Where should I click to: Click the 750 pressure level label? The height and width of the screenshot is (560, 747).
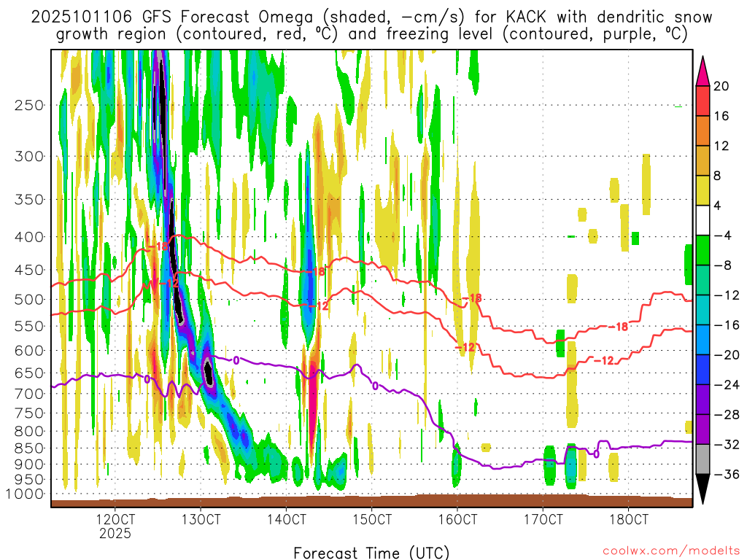point(29,413)
